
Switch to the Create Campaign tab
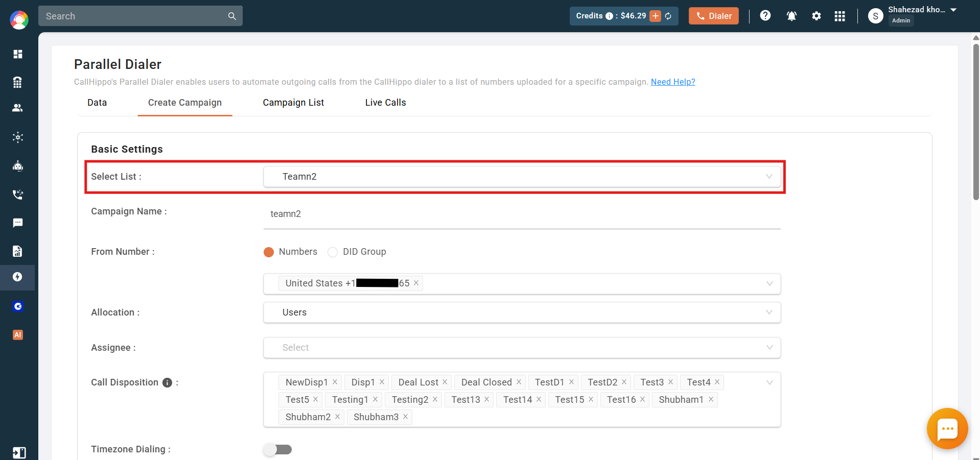185,103
